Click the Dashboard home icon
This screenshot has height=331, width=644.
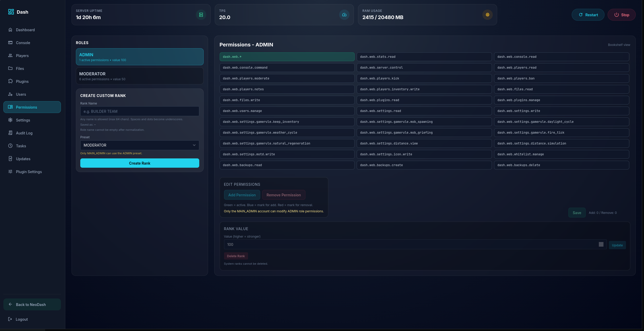click(x=10, y=30)
